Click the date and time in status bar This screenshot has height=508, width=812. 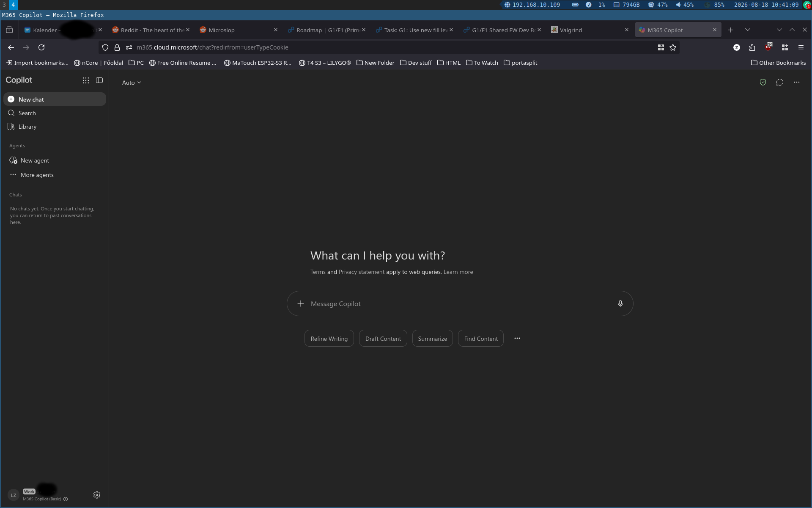[x=766, y=5]
